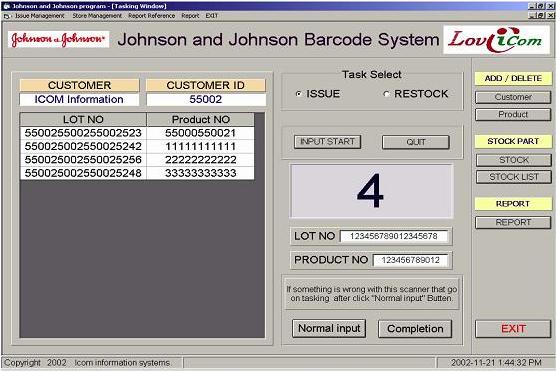The width and height of the screenshot is (556, 371).
Task: Select lot row 550025002550025242
Action: 137,146
